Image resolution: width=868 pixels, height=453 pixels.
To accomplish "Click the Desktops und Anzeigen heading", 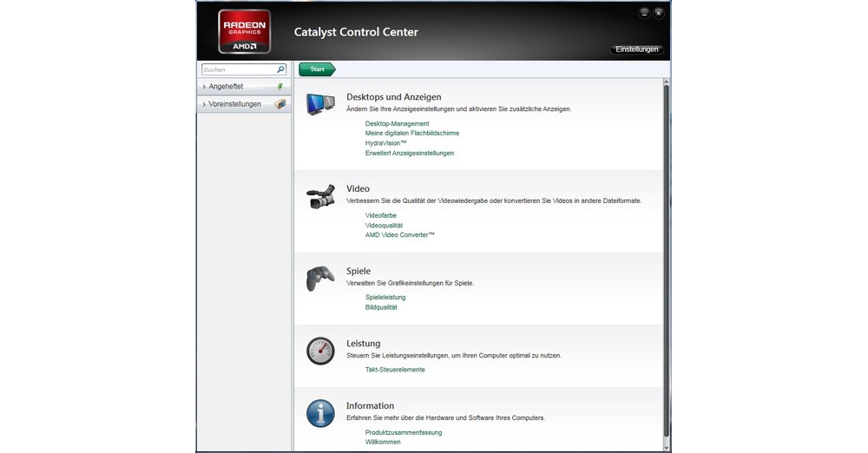I will coord(393,97).
